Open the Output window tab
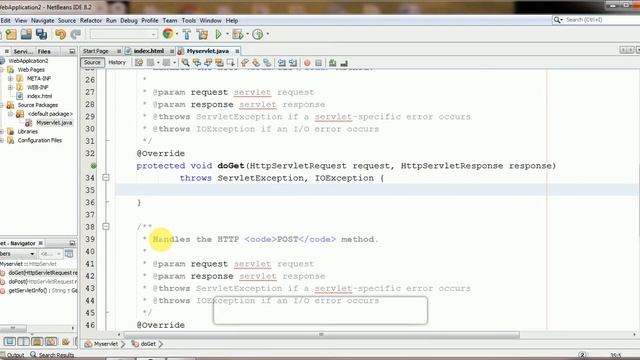This screenshot has height=360, width=640. click(x=16, y=355)
